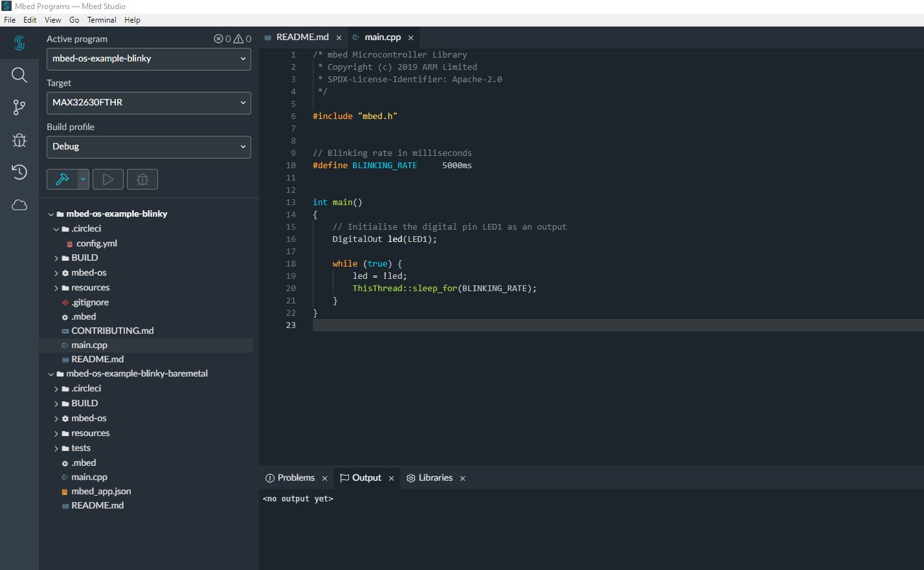The image size is (924, 570).
Task: Open the Active program dropdown
Action: point(148,59)
